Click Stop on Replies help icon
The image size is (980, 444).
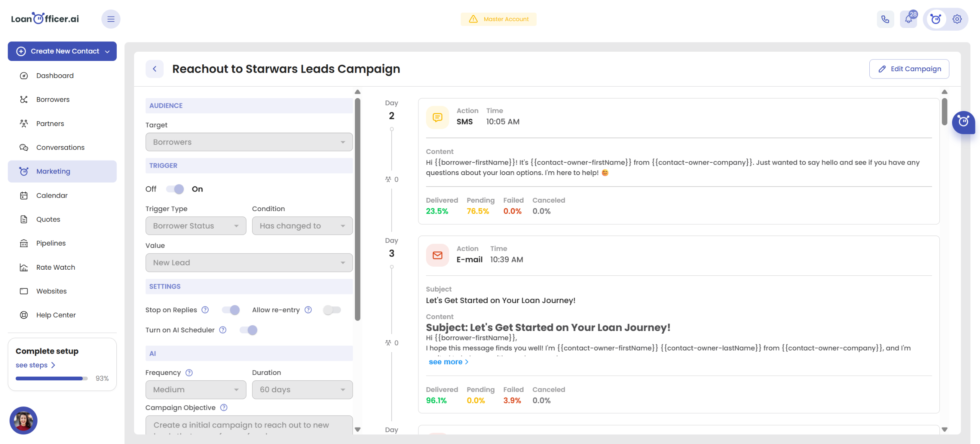pyautogui.click(x=205, y=310)
